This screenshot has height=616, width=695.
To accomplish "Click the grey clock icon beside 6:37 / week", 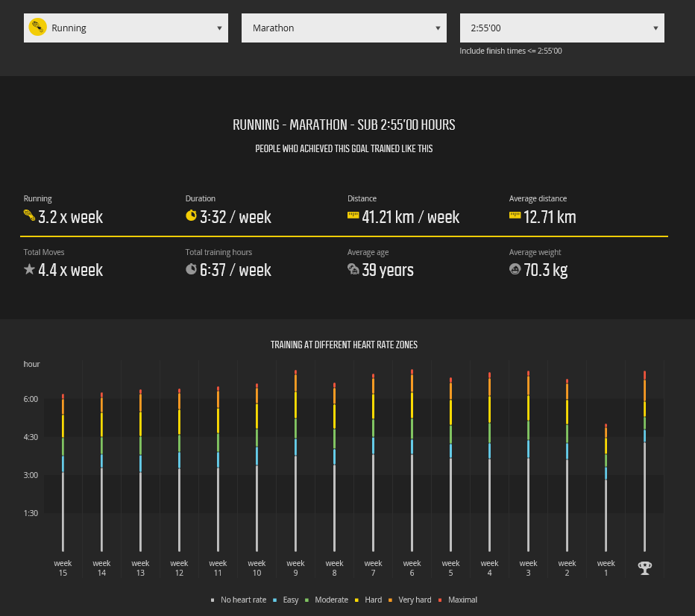I will (191, 269).
